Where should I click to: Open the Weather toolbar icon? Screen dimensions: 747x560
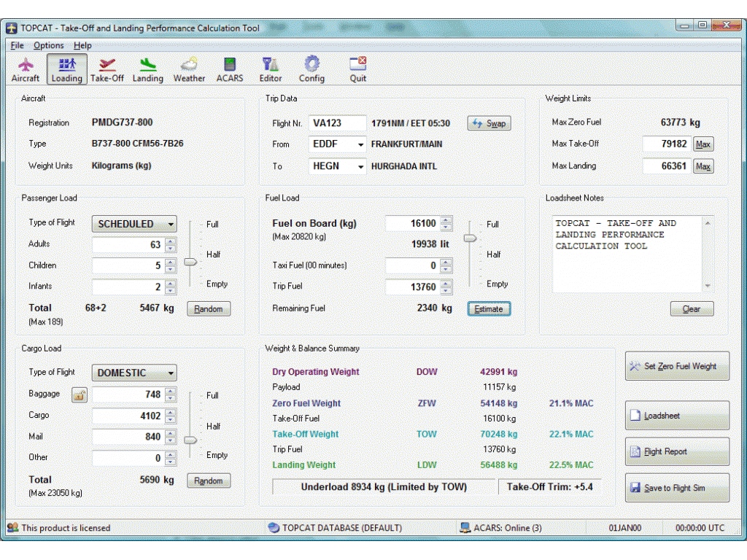(189, 69)
